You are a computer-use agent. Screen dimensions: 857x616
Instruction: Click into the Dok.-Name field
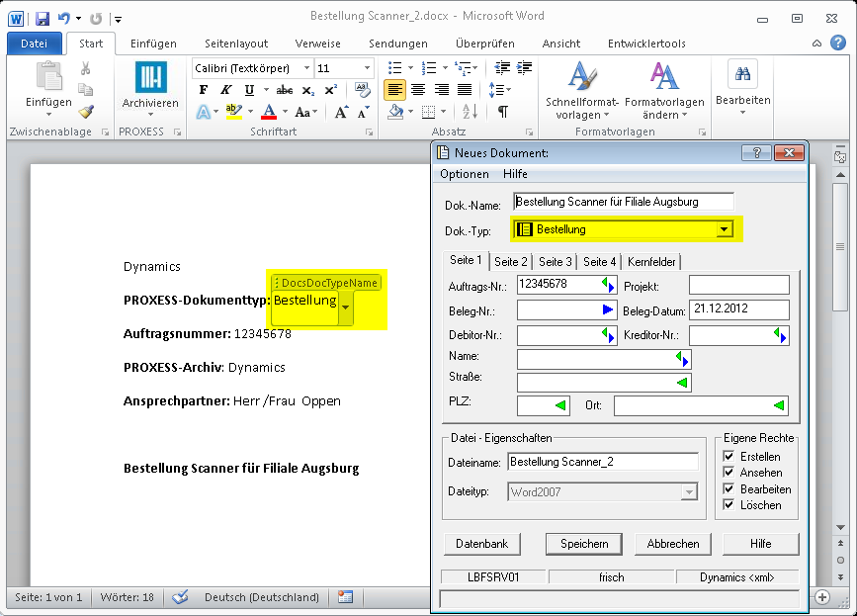[x=624, y=202]
